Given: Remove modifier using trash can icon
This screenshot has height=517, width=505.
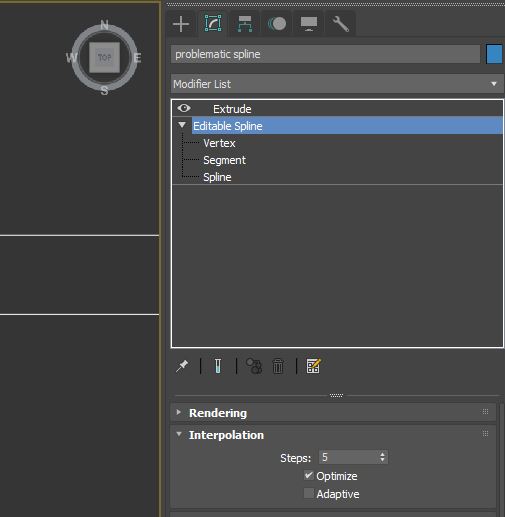Looking at the screenshot, I should click(x=278, y=366).
